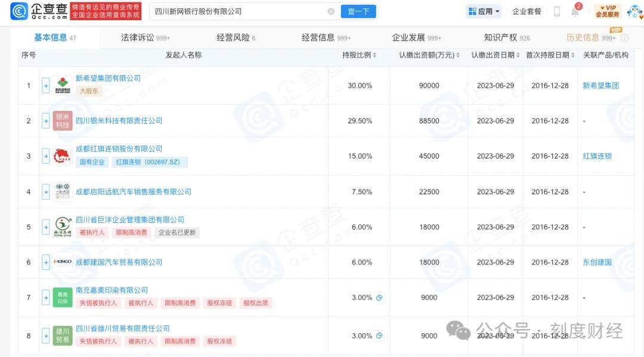This screenshot has width=644, height=357.
Task: Expand row 3 成都红旗连锁 plus button
Action: (x=45, y=156)
